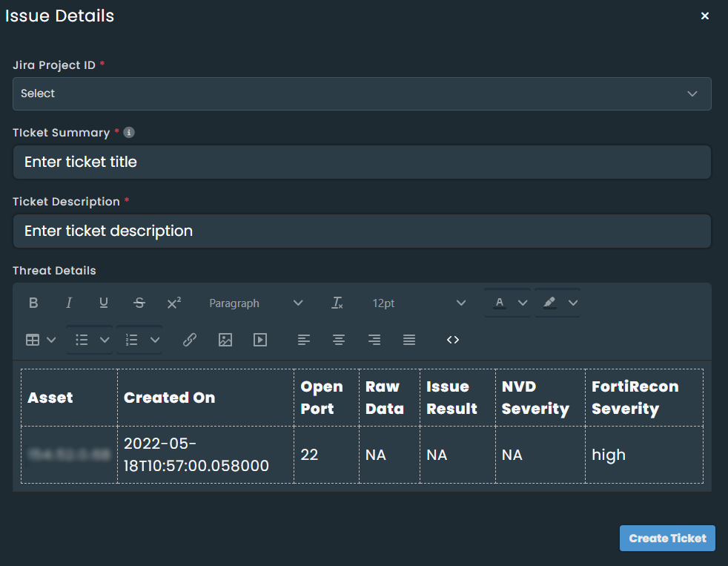Apply superscript formatting
The image size is (728, 566).
point(174,303)
